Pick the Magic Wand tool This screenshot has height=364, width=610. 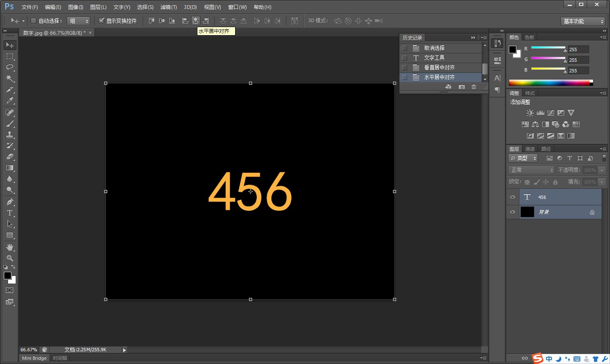[x=10, y=78]
